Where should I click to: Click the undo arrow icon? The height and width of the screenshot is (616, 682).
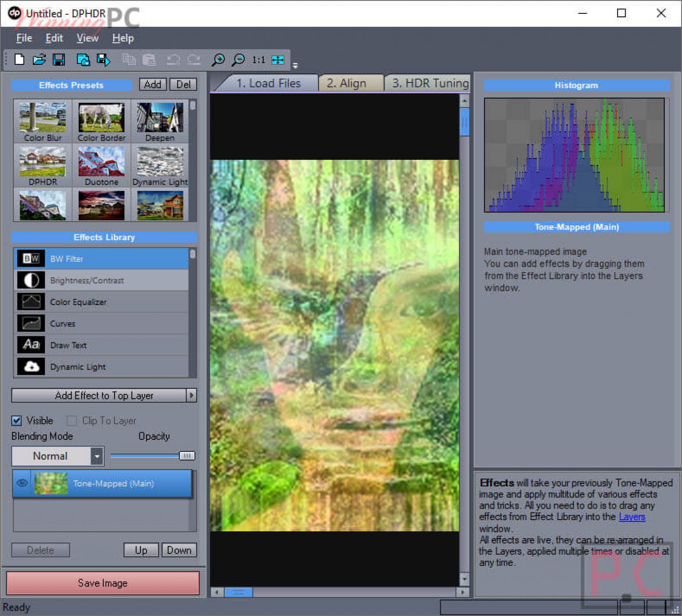173,59
